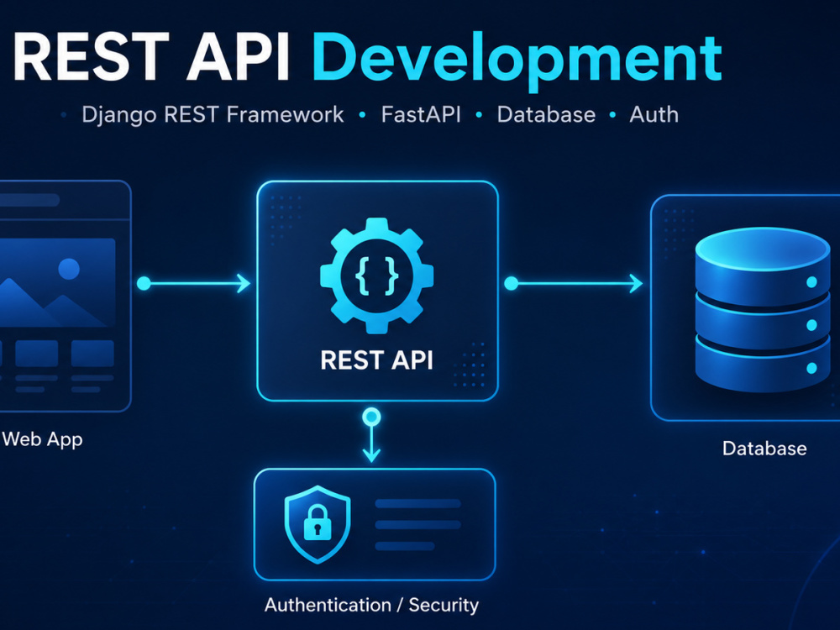Click the rightmost small card in the Web App mockup
The image size is (840, 630).
coord(92,354)
